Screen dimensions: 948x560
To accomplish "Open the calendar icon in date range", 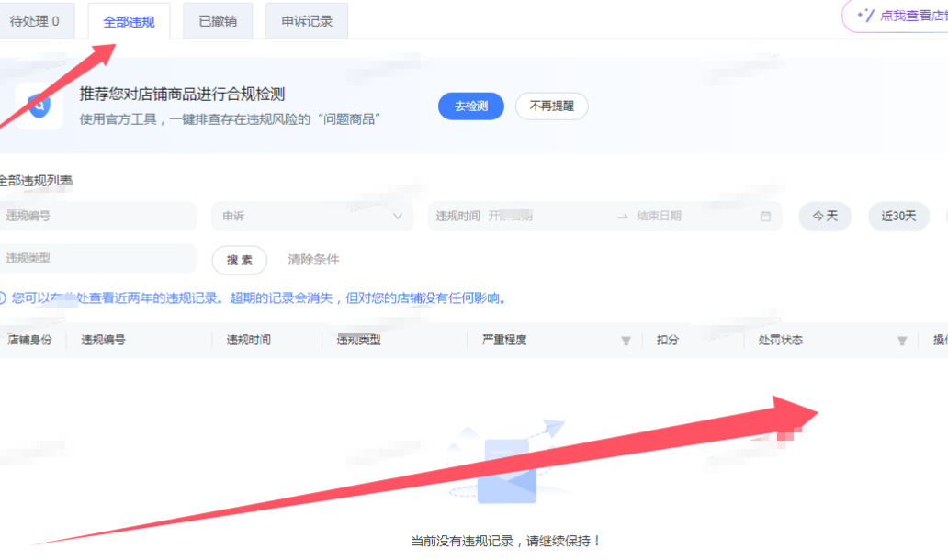I will coord(765,217).
